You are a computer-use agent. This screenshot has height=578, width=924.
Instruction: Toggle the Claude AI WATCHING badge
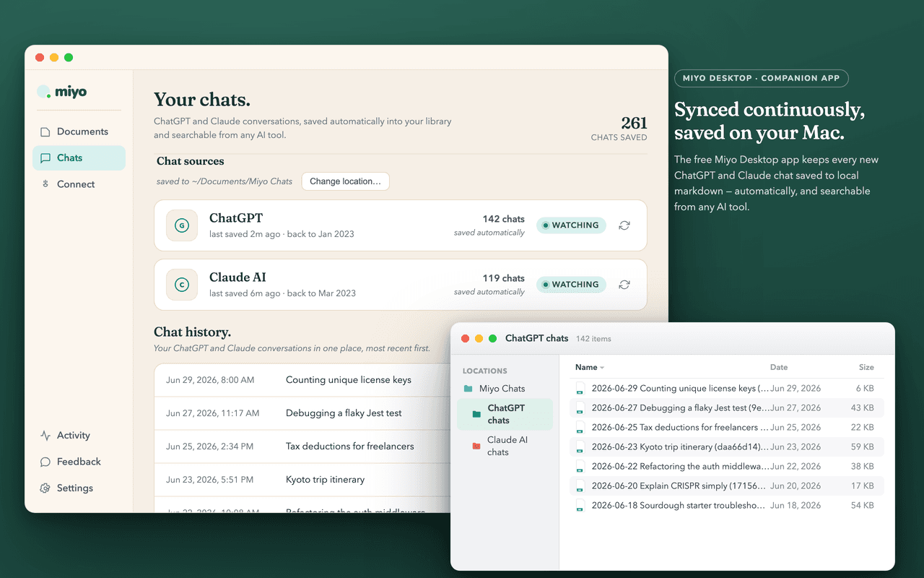tap(571, 285)
